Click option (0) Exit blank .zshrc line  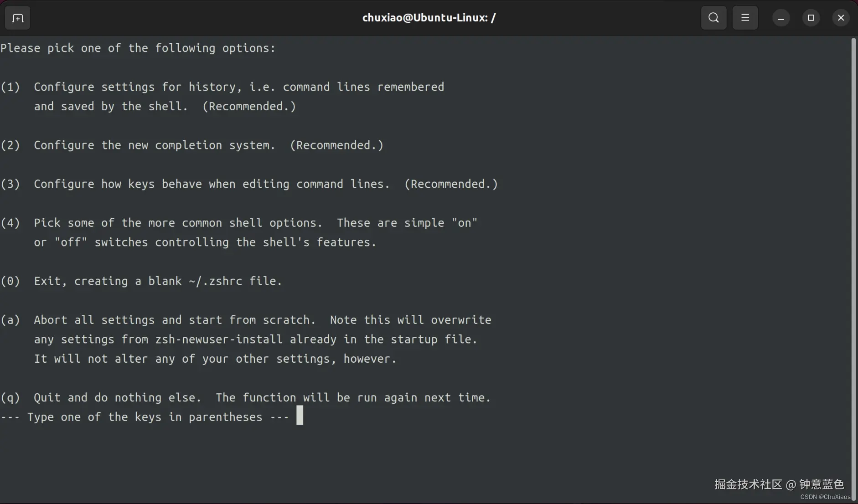141,281
